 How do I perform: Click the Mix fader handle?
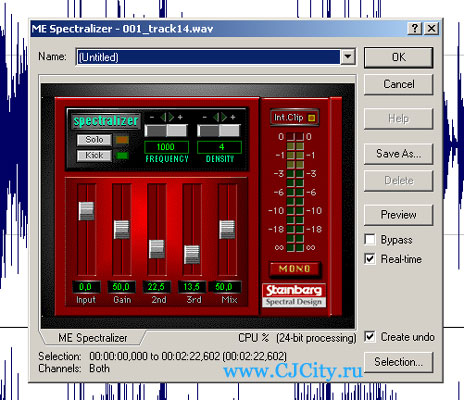tap(227, 230)
